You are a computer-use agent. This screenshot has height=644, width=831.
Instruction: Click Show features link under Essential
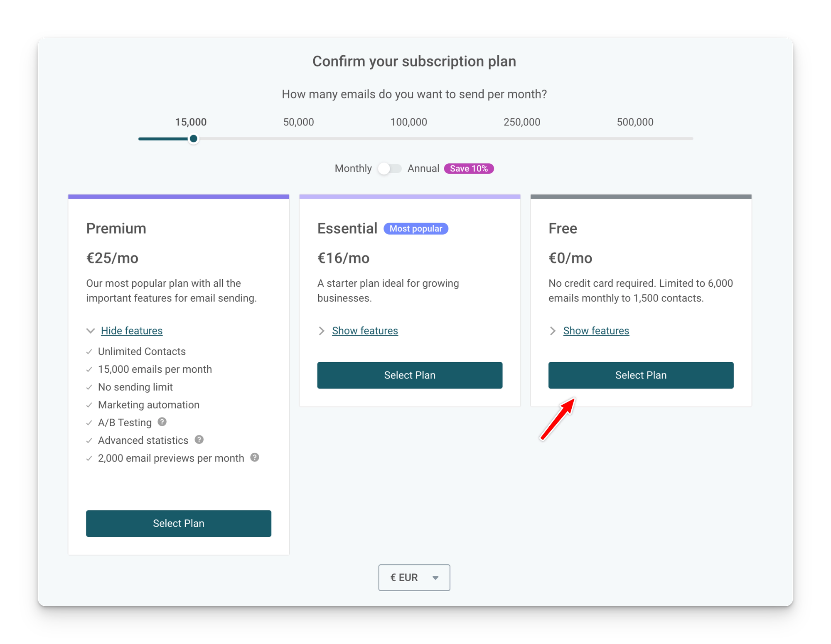(x=365, y=331)
